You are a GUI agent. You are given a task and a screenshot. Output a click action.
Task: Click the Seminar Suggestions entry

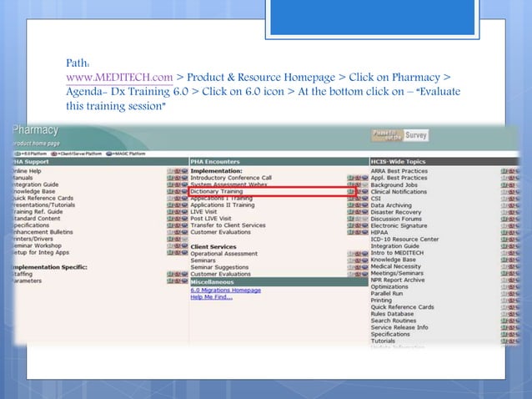pyautogui.click(x=219, y=267)
